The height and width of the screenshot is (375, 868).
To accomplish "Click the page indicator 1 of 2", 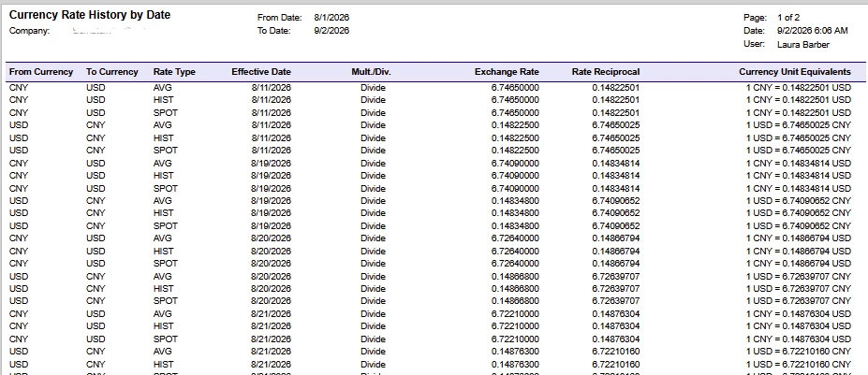I will coord(788,19).
